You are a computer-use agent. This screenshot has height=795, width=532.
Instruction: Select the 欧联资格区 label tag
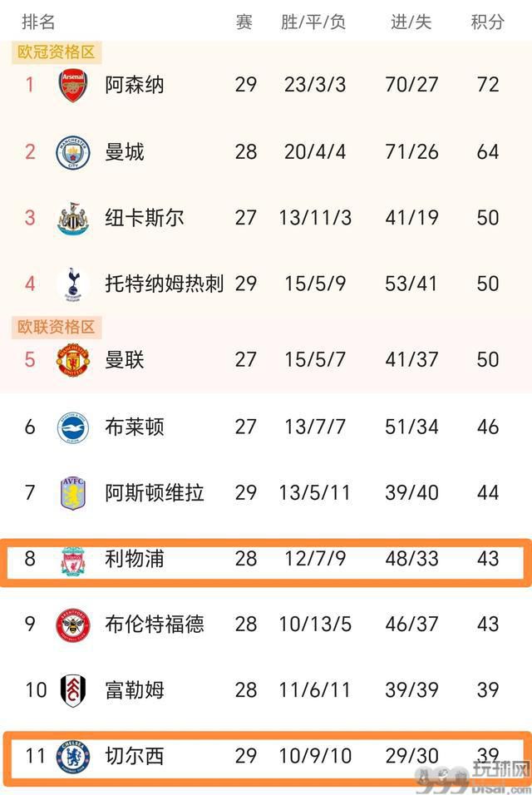(57, 328)
